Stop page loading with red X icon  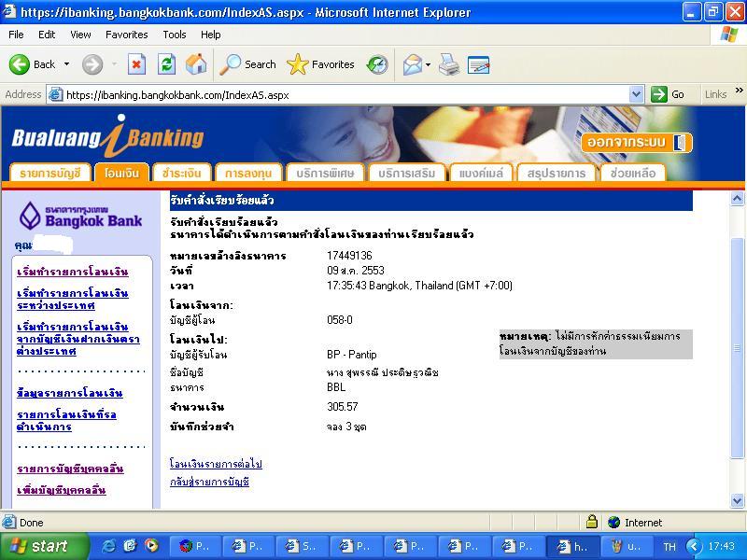point(136,64)
